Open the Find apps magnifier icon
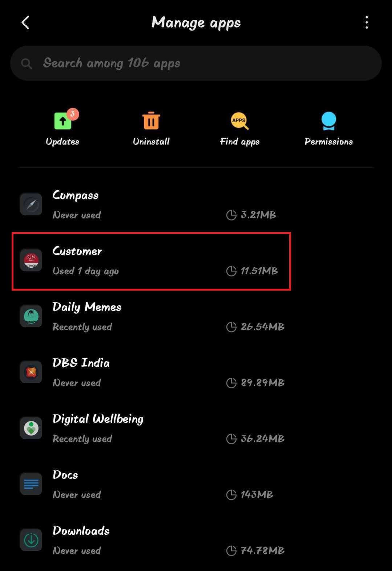The width and height of the screenshot is (392, 571). pos(240,121)
